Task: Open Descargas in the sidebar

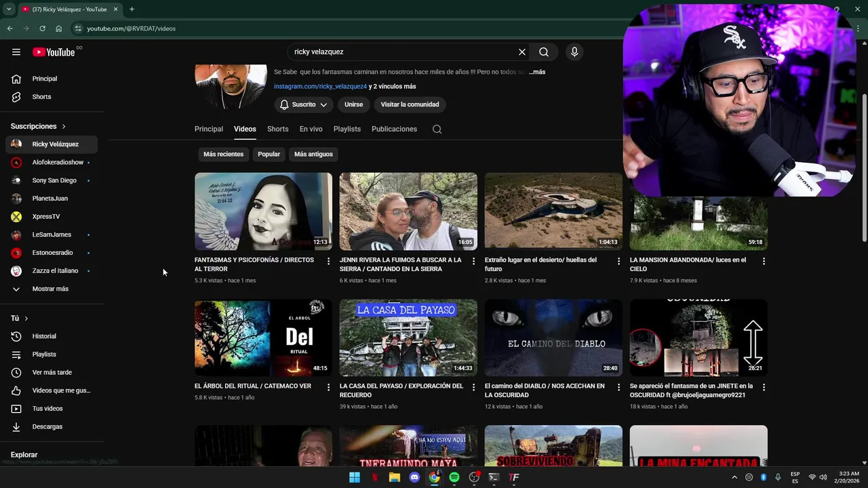Action: pyautogui.click(x=52, y=426)
